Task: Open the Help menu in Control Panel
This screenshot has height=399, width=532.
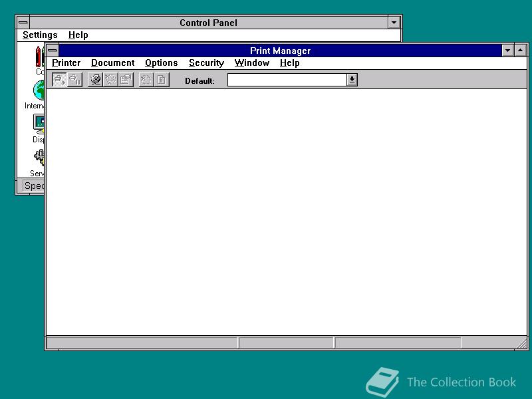Action: [78, 35]
